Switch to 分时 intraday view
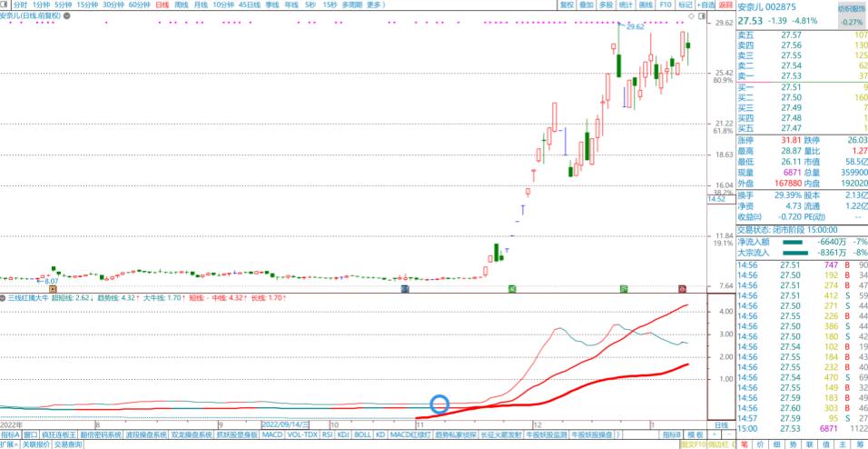 pos(20,5)
